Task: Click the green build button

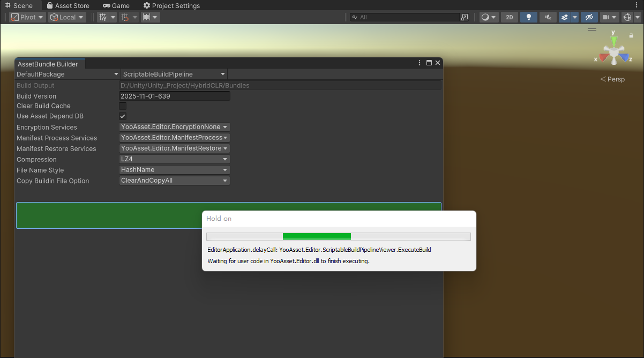Action: click(x=229, y=215)
